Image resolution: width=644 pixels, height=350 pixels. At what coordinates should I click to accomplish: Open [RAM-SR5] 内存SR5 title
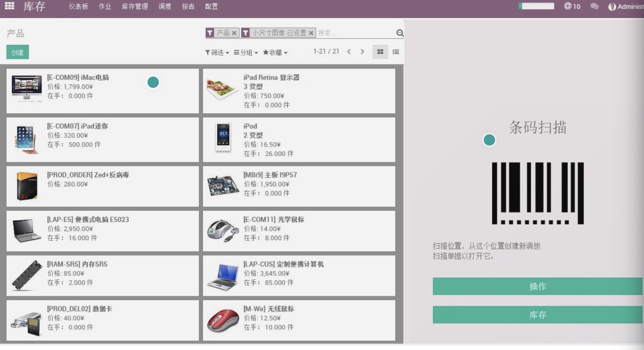point(77,264)
